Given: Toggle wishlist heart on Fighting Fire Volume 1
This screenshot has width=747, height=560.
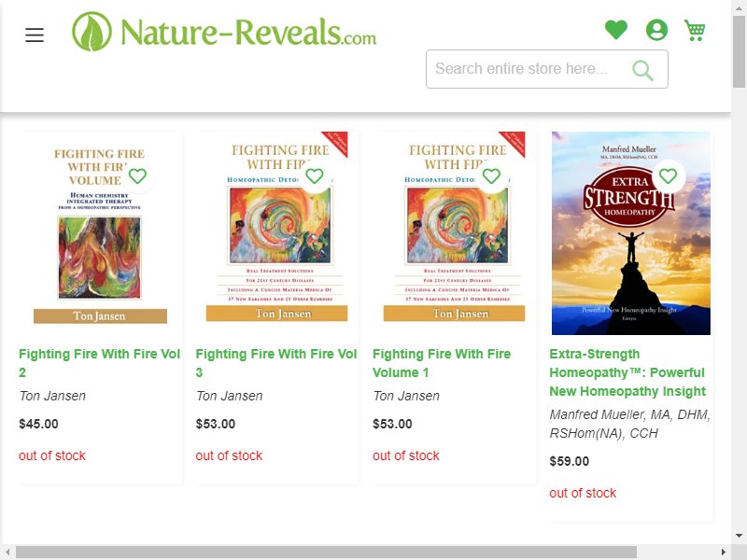Looking at the screenshot, I should 491,176.
